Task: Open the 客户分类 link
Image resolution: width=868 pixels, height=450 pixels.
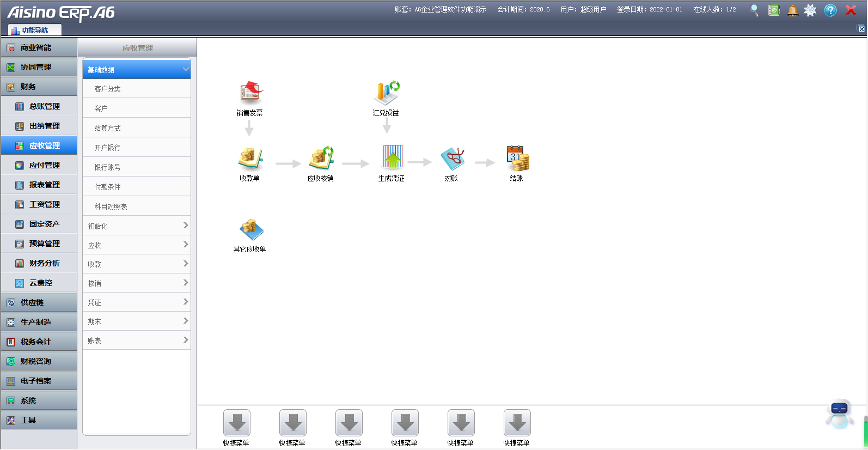Action: point(108,89)
